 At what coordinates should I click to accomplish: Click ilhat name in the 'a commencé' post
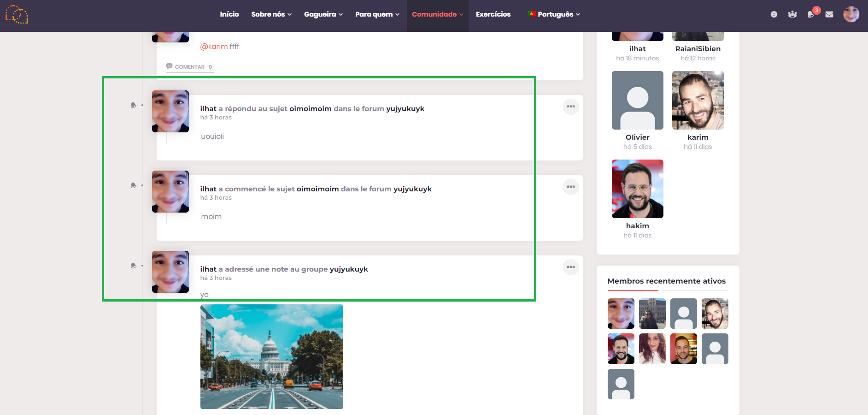point(208,189)
